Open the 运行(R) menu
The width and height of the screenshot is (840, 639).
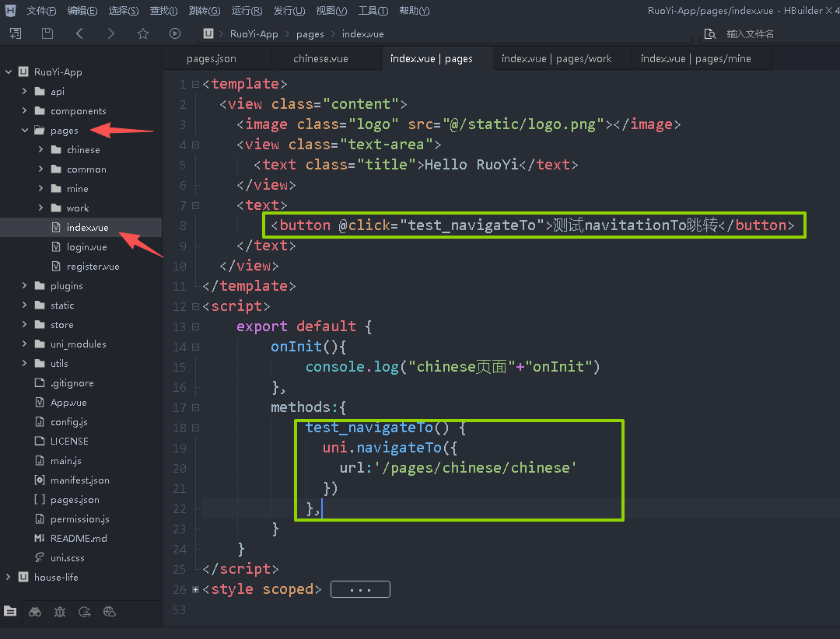pos(247,11)
